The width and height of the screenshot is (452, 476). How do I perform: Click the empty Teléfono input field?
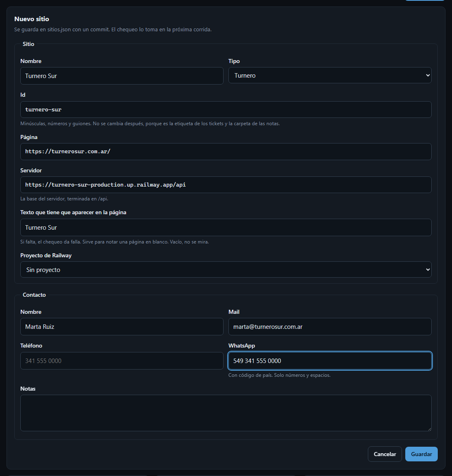(x=122, y=361)
